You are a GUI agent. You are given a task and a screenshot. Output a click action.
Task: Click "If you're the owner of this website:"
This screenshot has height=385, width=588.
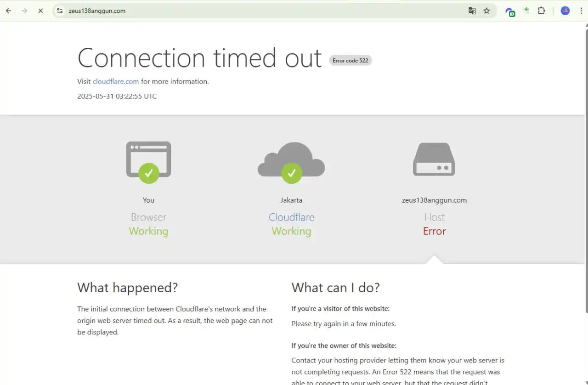[344, 345]
